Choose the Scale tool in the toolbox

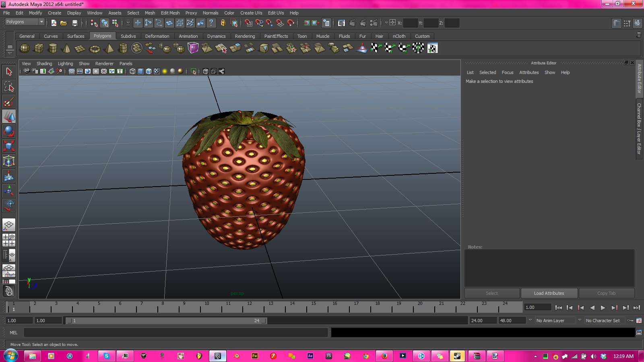(9, 146)
